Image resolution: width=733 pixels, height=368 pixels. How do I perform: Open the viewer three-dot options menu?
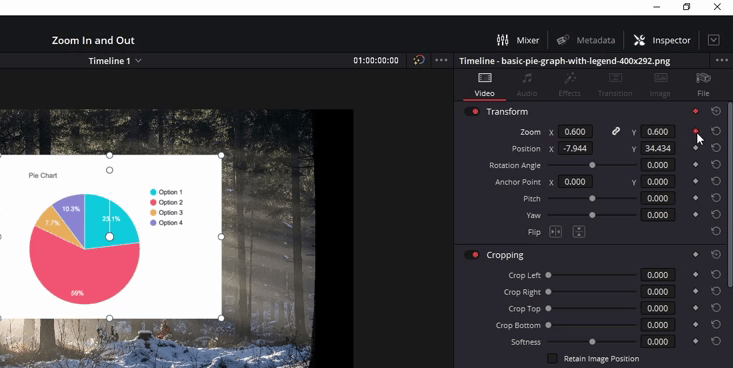[x=441, y=60]
